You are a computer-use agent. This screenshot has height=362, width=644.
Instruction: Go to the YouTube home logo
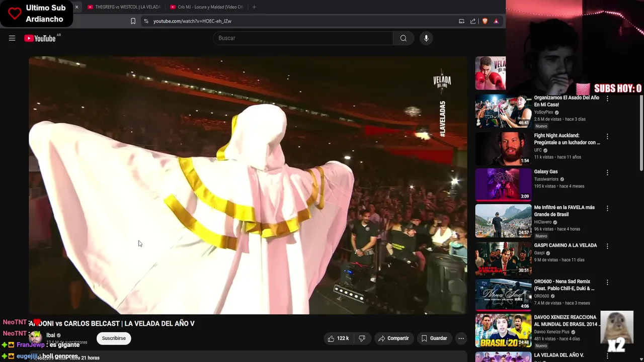click(40, 38)
